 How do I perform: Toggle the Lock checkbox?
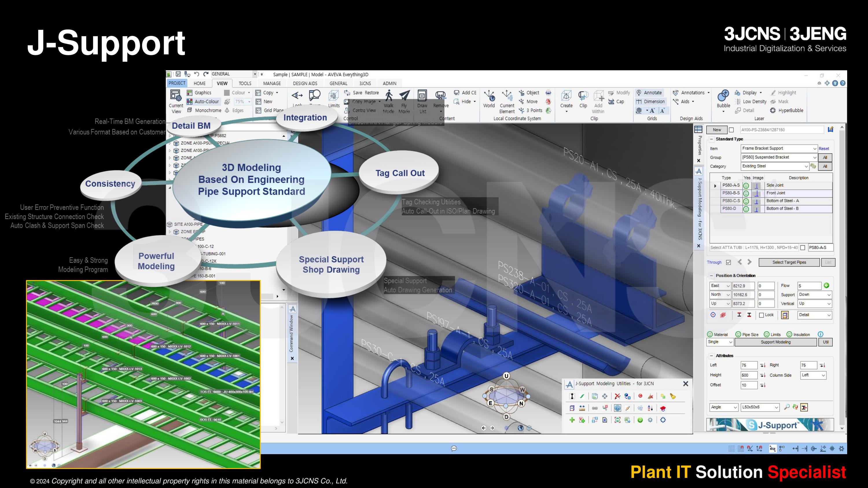point(762,315)
